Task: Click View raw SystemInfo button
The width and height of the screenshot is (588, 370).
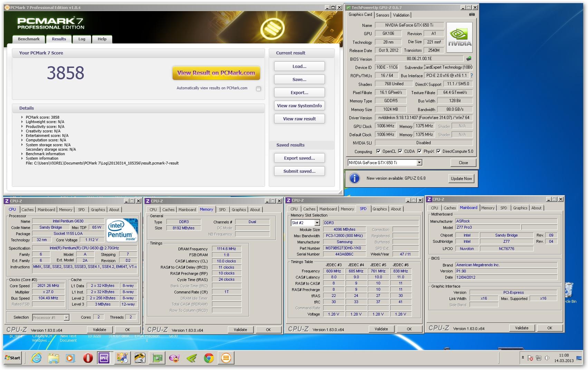Action: [299, 106]
